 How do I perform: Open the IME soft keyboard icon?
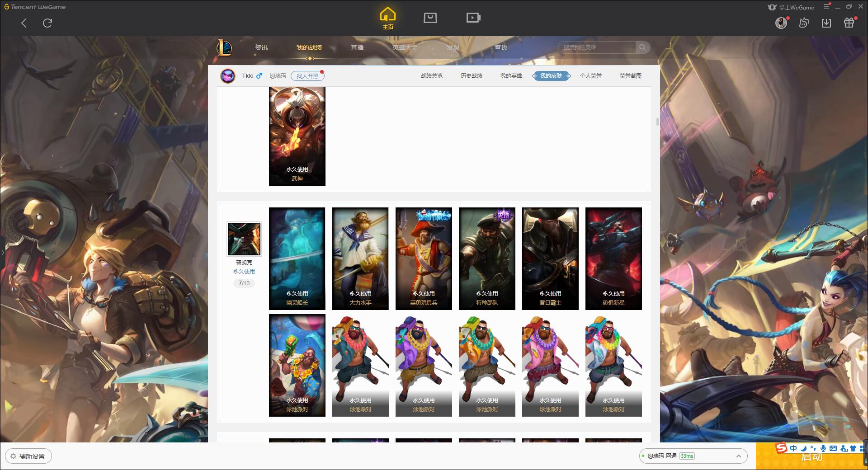[833, 448]
